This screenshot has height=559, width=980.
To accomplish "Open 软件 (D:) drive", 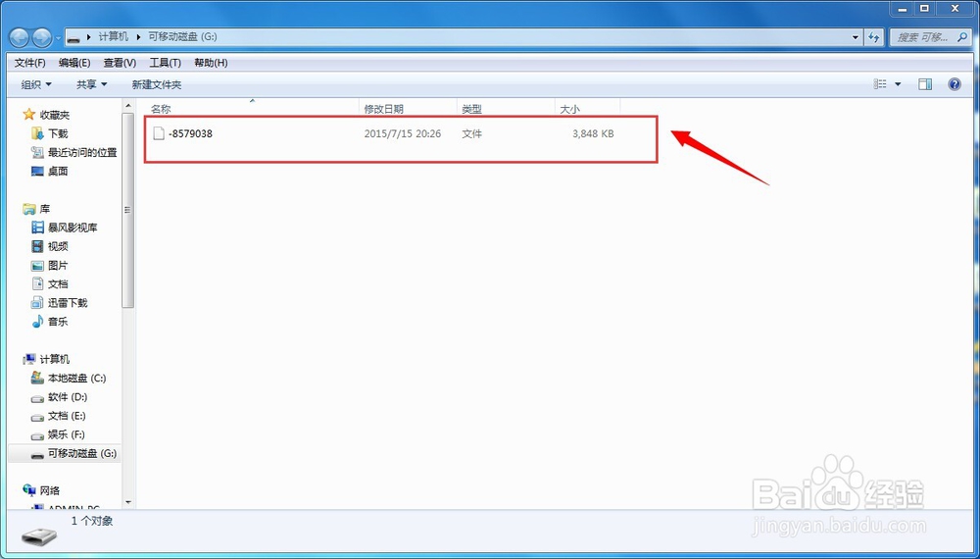I will pos(68,397).
